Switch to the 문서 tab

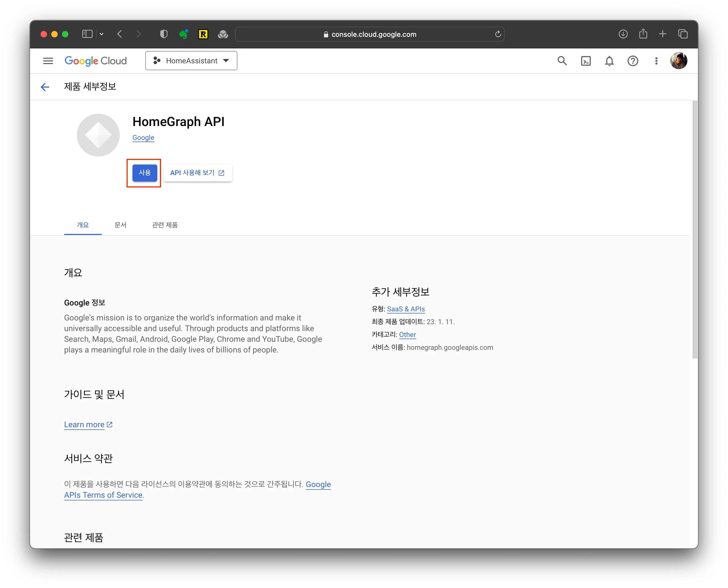pos(121,225)
